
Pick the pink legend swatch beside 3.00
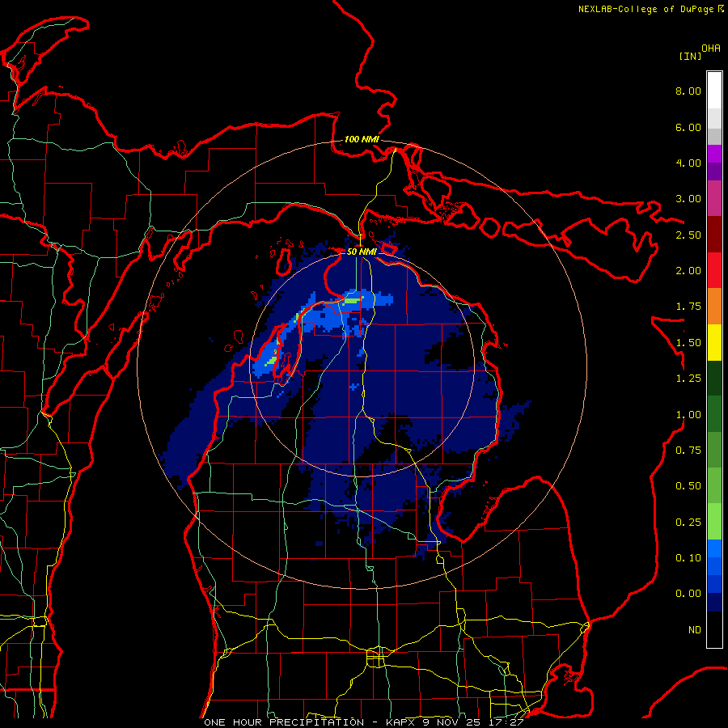[x=714, y=198]
